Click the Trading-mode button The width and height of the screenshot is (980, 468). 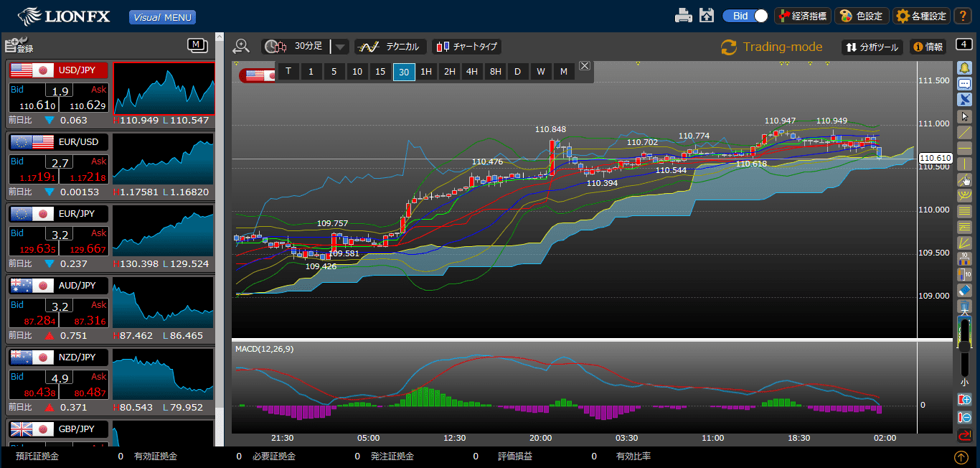coord(772,47)
